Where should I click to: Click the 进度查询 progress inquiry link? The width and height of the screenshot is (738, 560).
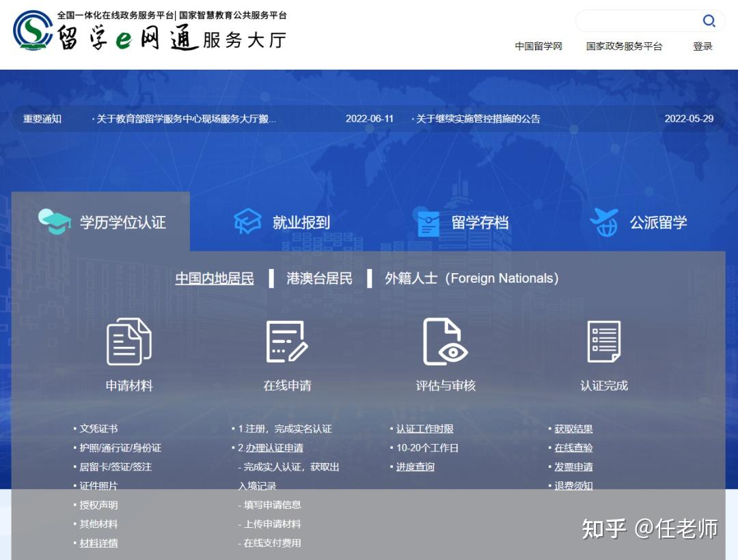pyautogui.click(x=417, y=467)
